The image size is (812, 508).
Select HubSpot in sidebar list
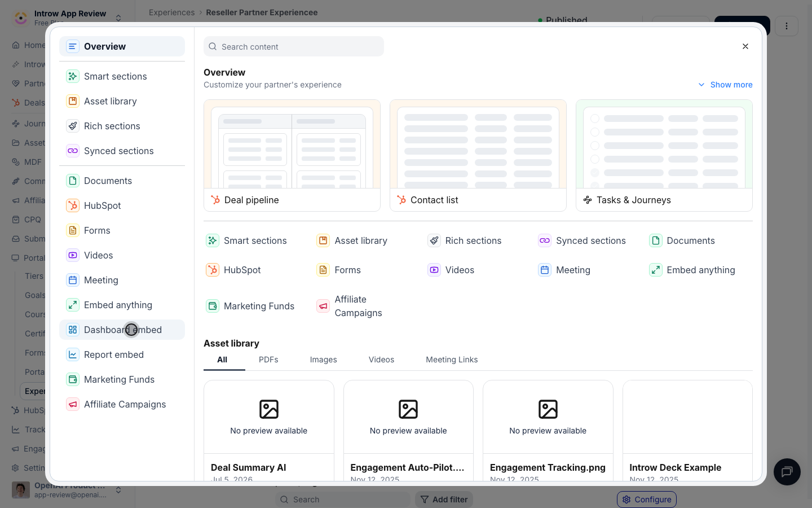[x=122, y=205]
